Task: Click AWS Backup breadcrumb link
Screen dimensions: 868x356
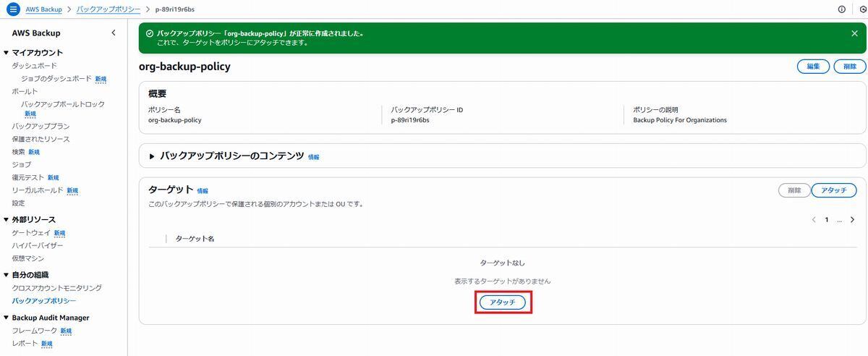Action: (x=44, y=9)
